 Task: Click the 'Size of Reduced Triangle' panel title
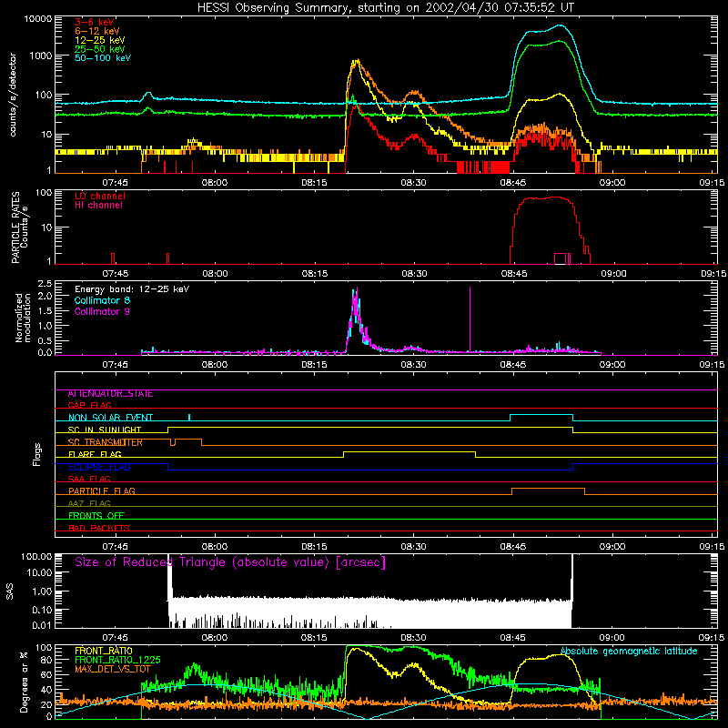point(230,562)
